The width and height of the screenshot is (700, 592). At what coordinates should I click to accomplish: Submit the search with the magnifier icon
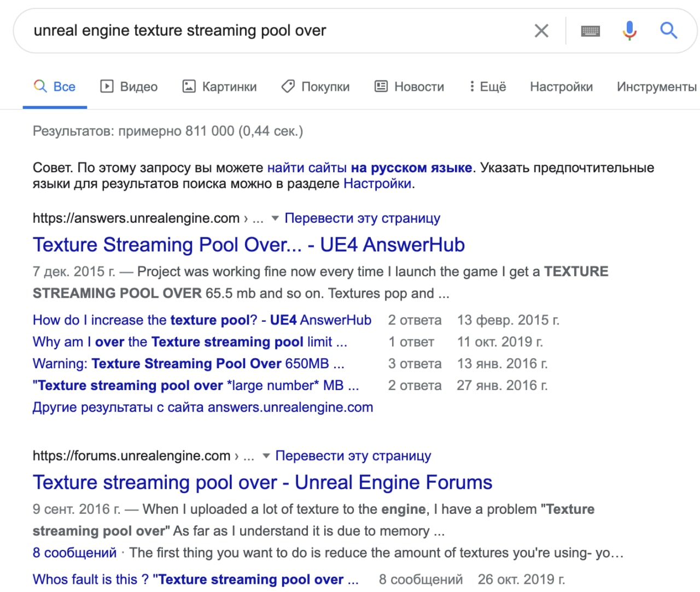tap(668, 31)
